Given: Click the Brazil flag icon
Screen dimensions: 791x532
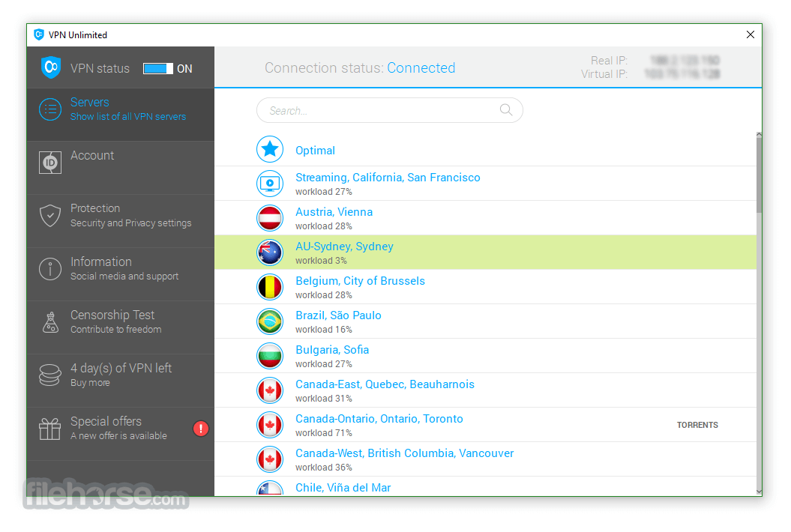Looking at the screenshot, I should [x=270, y=321].
